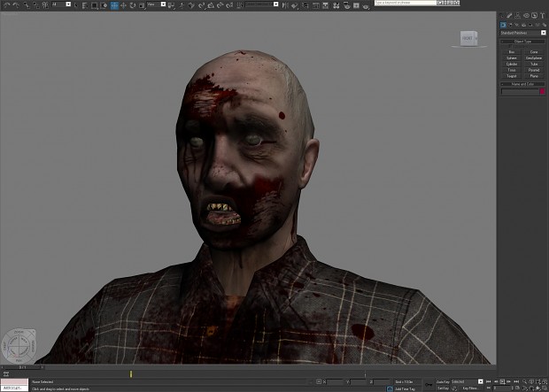Click the Cylinder primitive button
Viewport: 549px width, 392px height.
click(x=512, y=64)
